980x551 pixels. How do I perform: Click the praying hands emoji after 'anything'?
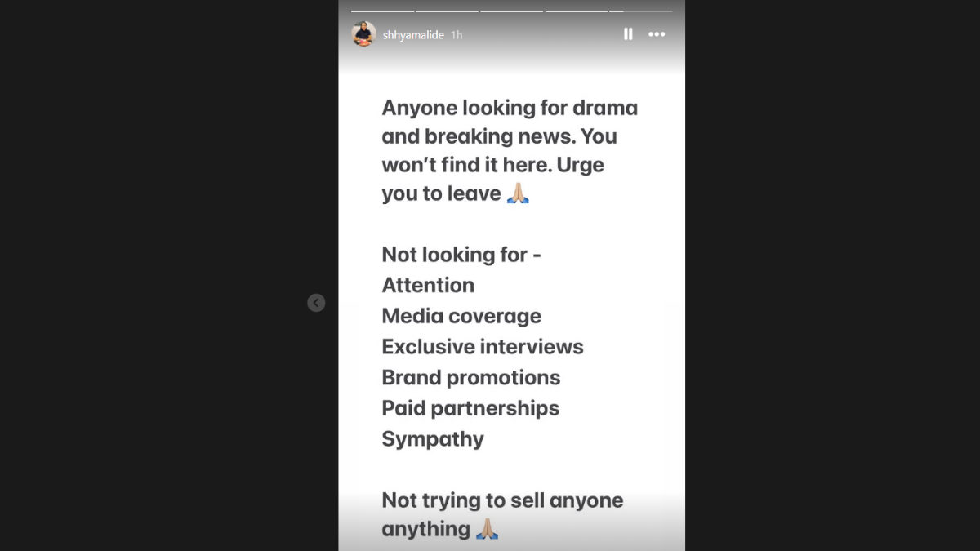(x=488, y=529)
